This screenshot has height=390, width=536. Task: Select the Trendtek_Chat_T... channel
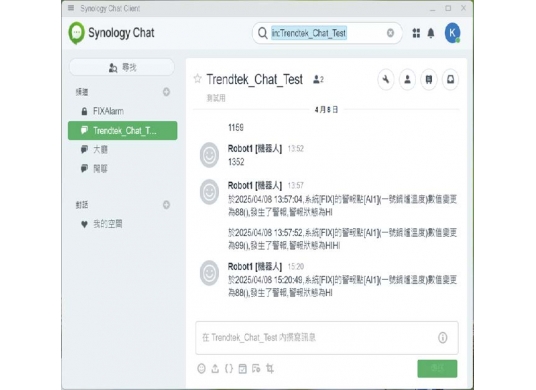click(x=122, y=131)
